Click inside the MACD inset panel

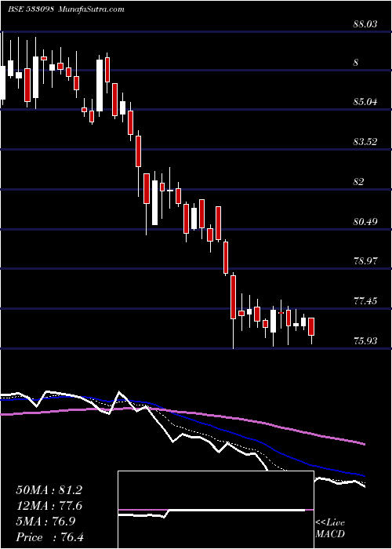[216, 510]
